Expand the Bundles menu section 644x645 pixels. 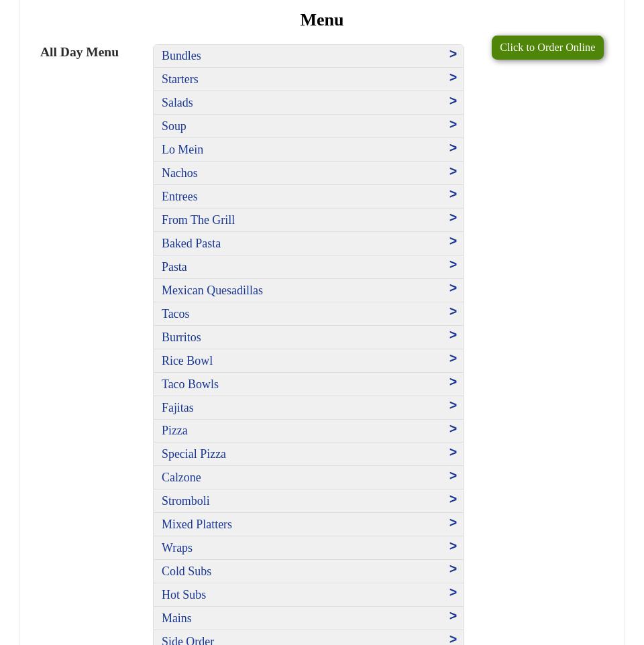(x=181, y=56)
